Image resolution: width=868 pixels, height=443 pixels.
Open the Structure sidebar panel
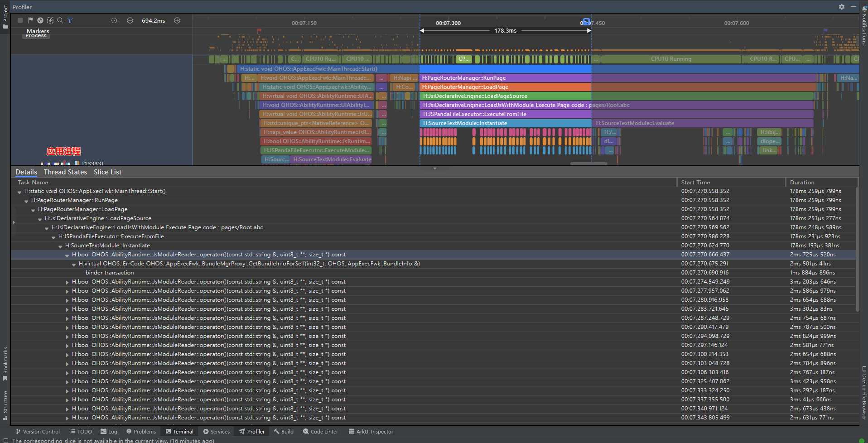pyautogui.click(x=5, y=405)
